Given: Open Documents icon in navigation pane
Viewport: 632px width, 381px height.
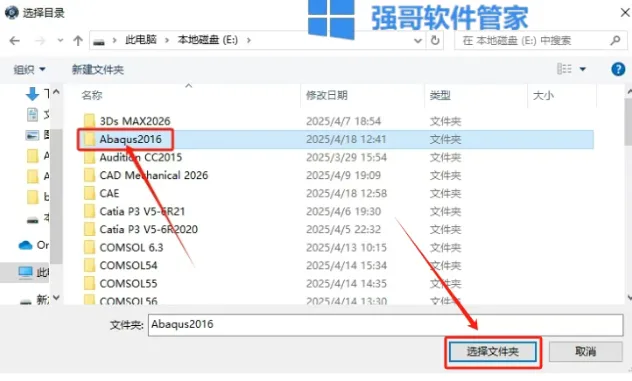Looking at the screenshot, I should [32, 115].
